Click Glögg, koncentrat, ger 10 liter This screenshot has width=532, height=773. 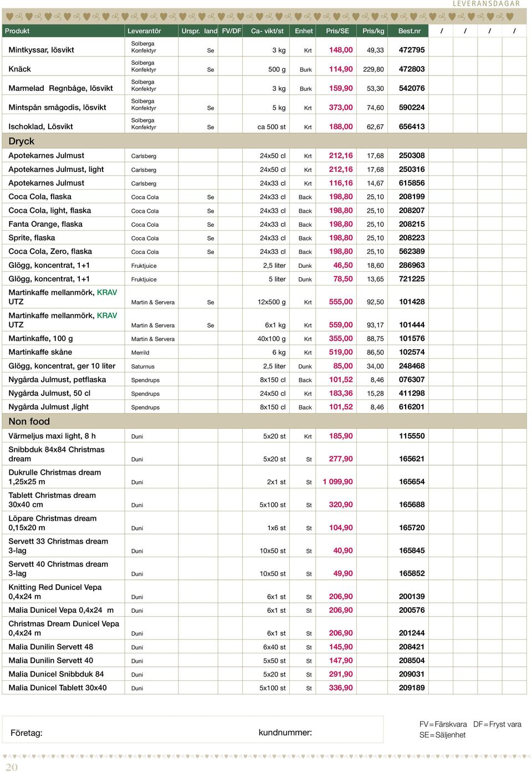[x=62, y=366]
